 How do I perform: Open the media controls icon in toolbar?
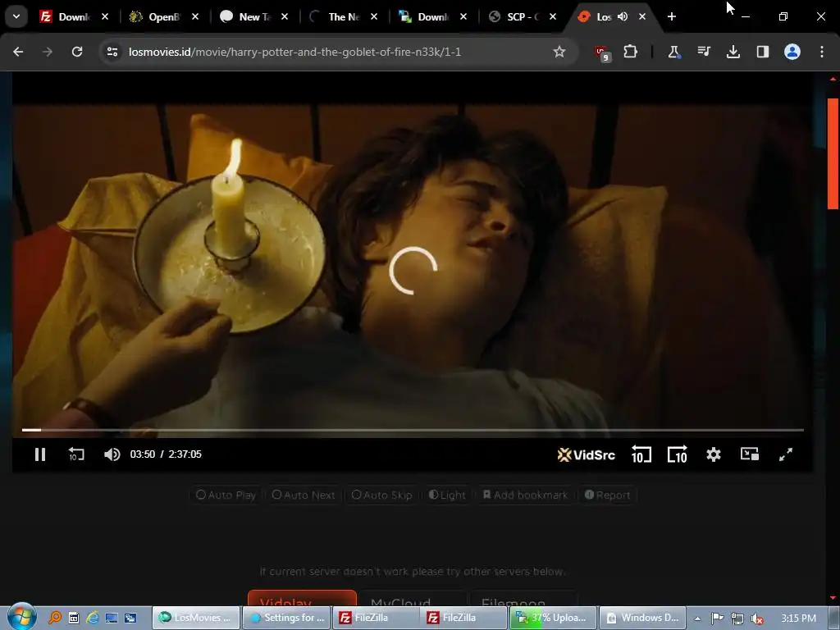tap(703, 52)
